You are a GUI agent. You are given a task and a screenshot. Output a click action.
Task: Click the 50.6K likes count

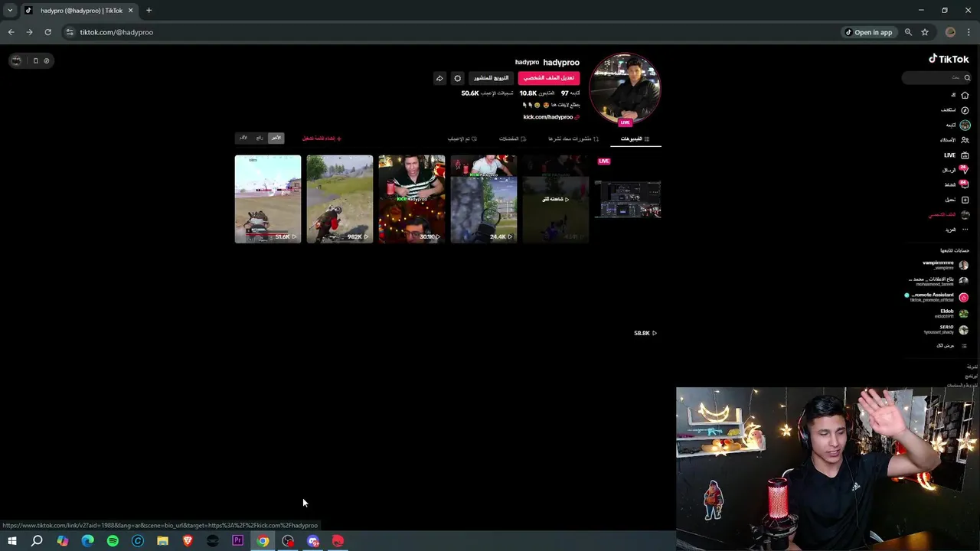[x=487, y=93]
